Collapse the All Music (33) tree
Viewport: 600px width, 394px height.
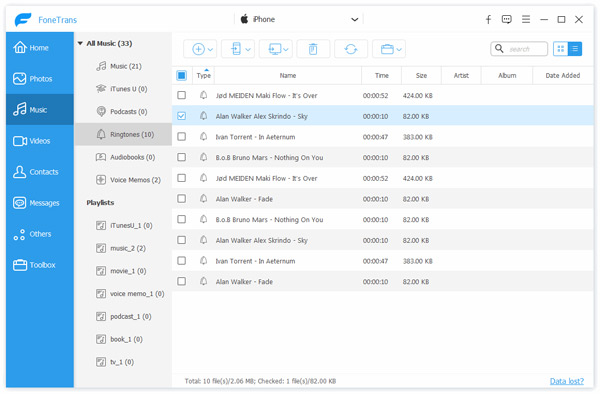pyautogui.click(x=80, y=43)
